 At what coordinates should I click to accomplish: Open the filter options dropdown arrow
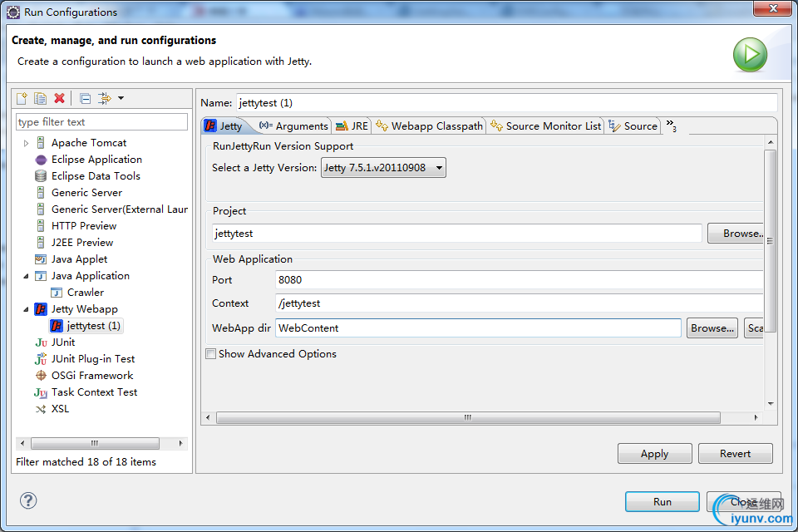[x=121, y=98]
